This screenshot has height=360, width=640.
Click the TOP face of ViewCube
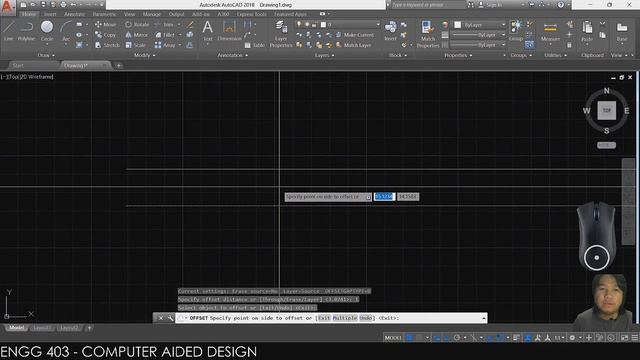[607, 111]
